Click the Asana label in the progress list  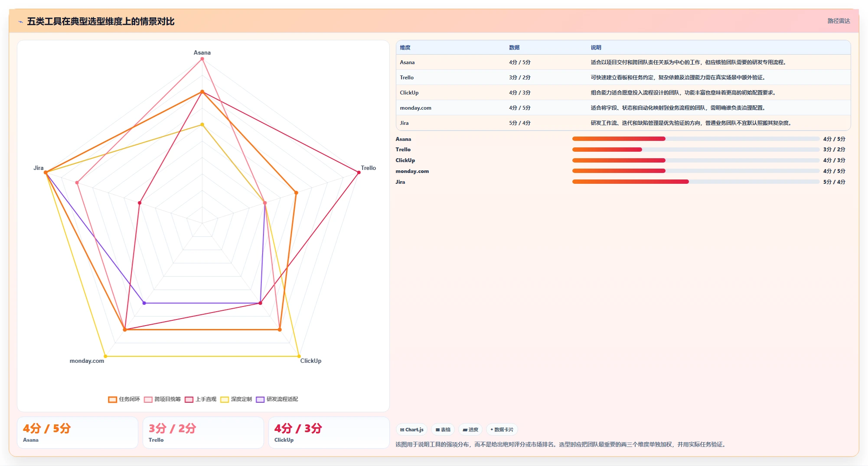coord(403,139)
